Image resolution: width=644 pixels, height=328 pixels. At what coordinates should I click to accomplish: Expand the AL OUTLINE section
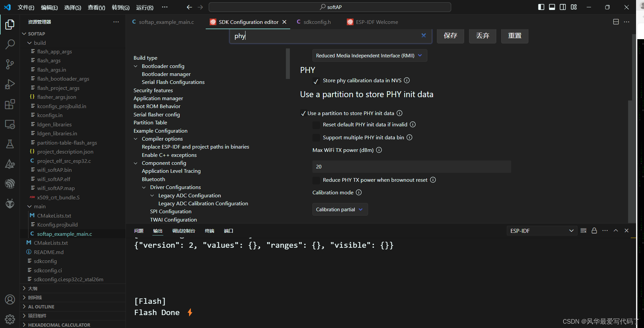(41, 307)
